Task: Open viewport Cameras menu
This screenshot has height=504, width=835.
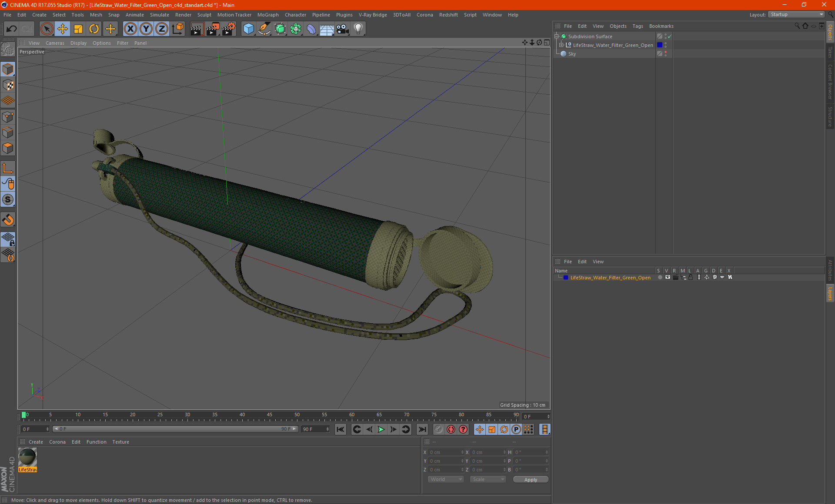Action: 55,43
